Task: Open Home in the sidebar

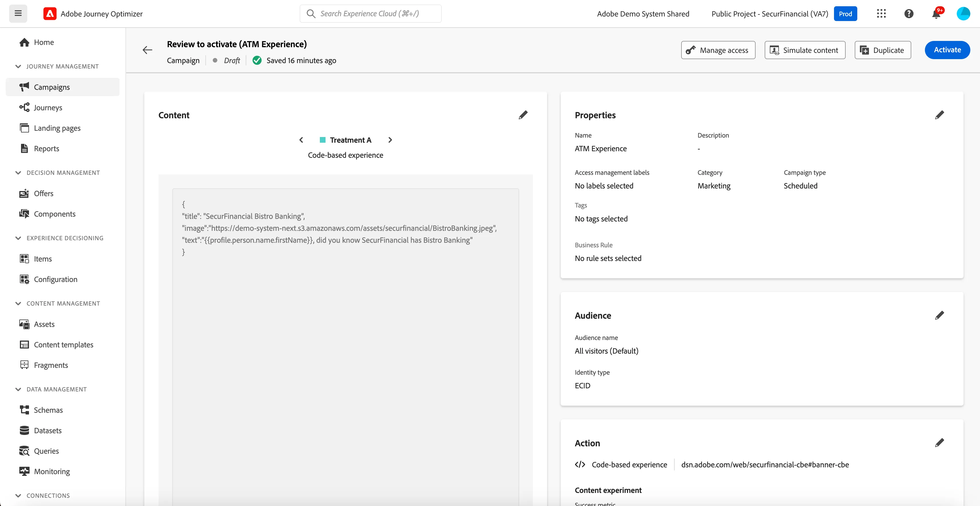Action: tap(63, 42)
